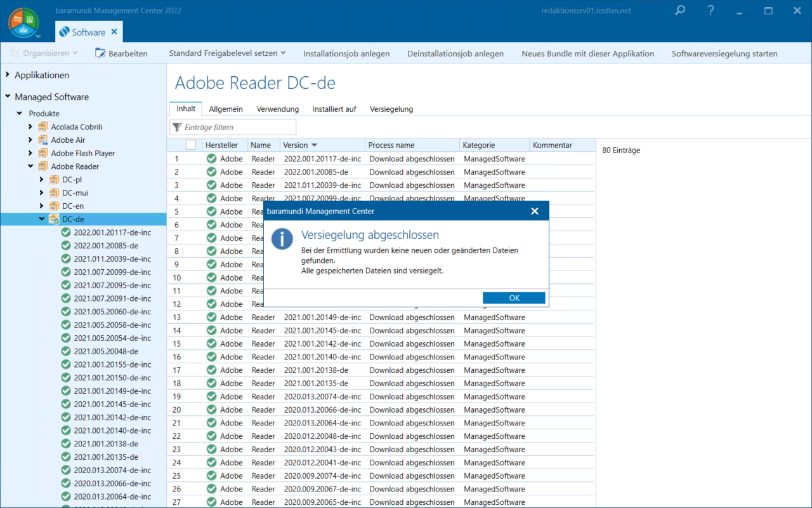Expand the Applikationen section
Screen dimensions: 812x508
pos(8,75)
